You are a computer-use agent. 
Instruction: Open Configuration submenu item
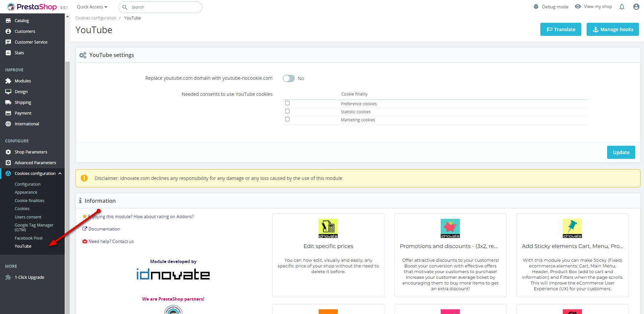(x=28, y=184)
